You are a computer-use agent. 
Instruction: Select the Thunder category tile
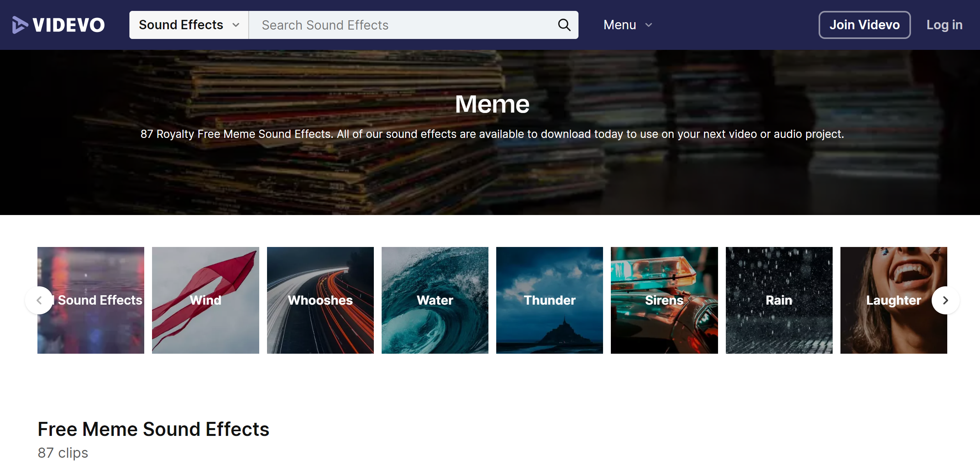coord(549,300)
